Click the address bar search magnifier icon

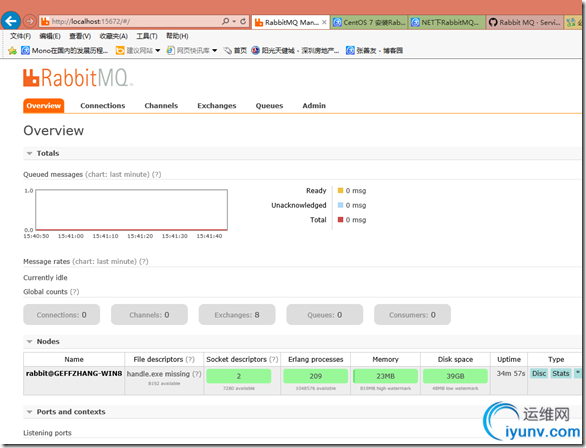[x=225, y=21]
